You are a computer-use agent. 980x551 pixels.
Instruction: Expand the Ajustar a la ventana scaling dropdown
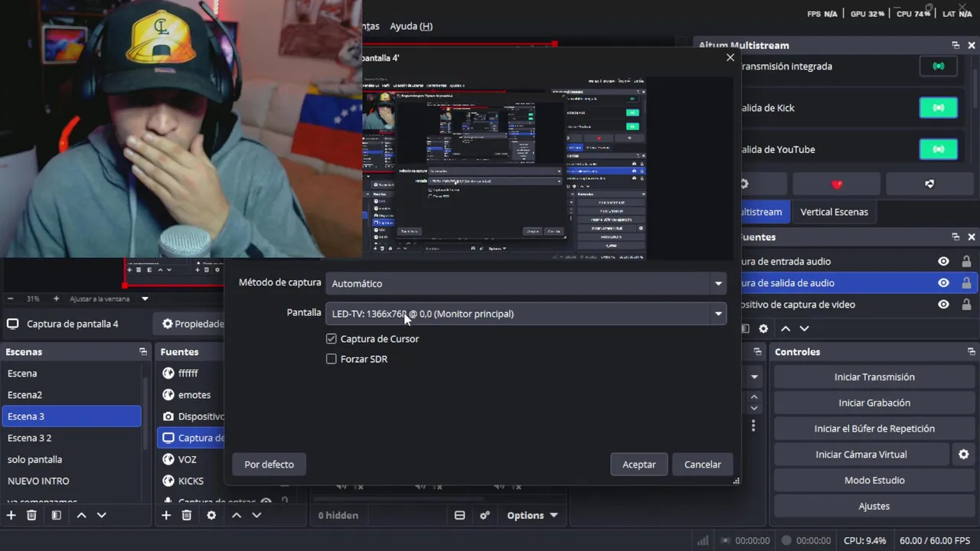click(x=145, y=298)
